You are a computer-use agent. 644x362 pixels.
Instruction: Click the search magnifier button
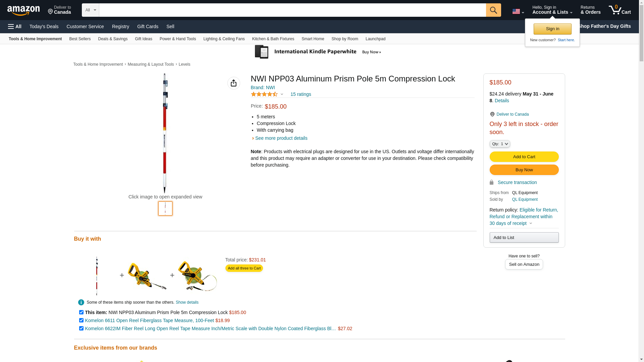(x=493, y=10)
